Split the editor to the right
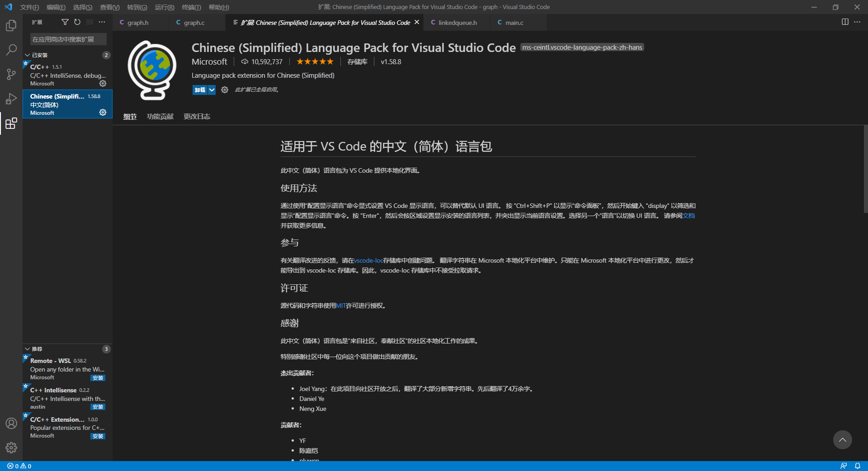 click(845, 22)
